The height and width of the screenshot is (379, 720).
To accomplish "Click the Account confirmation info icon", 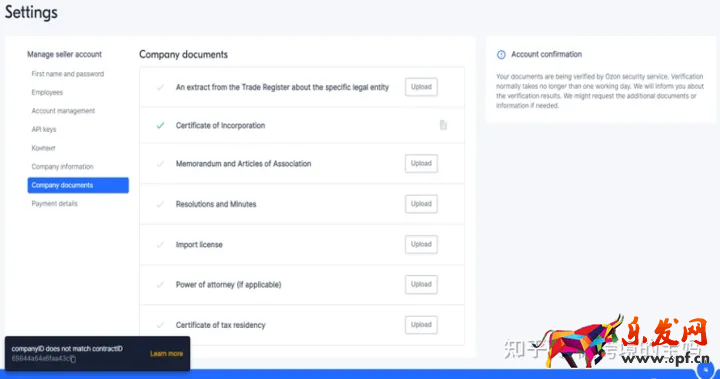I will click(501, 55).
